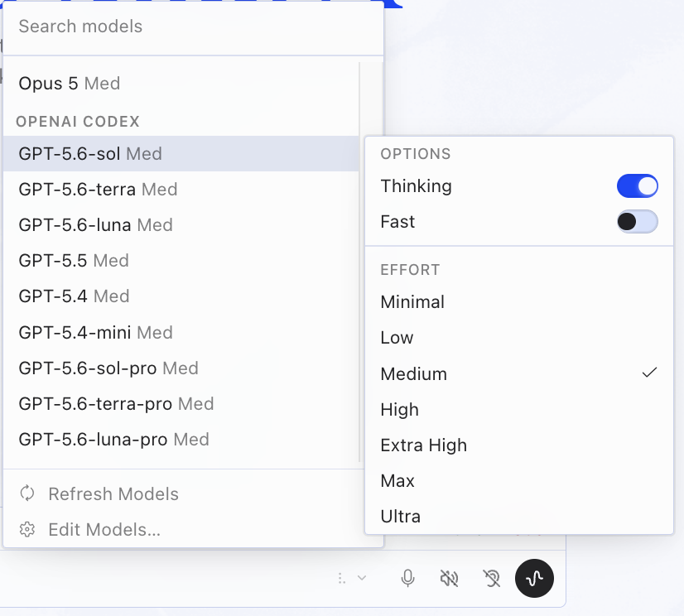Focus the Search models field
This screenshot has height=616, width=684.
[193, 26]
